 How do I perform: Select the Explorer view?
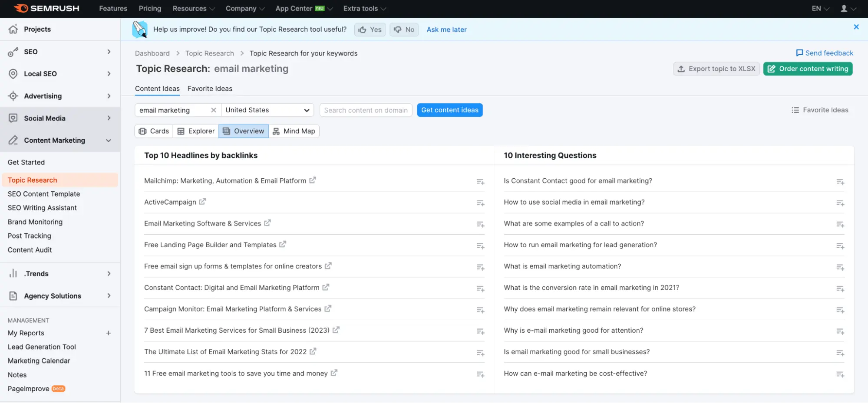(x=196, y=131)
